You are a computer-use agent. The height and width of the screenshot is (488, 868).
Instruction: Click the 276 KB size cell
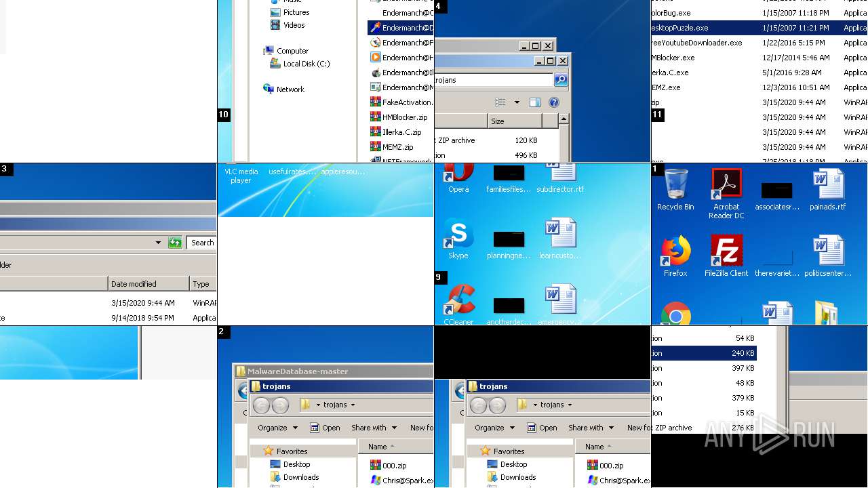coord(743,428)
